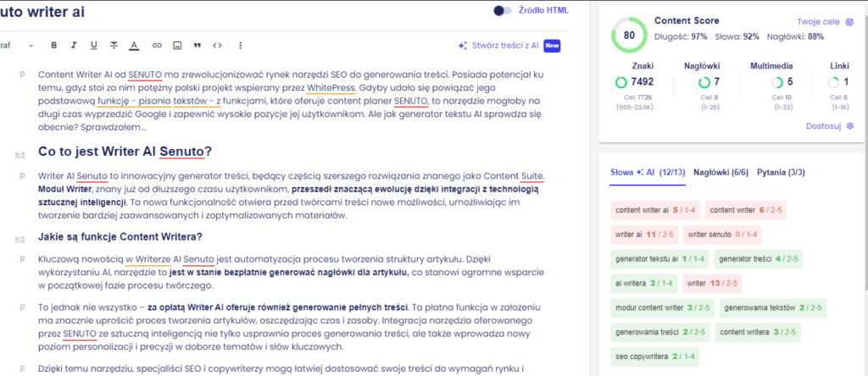Apply underline formatting

click(x=93, y=46)
